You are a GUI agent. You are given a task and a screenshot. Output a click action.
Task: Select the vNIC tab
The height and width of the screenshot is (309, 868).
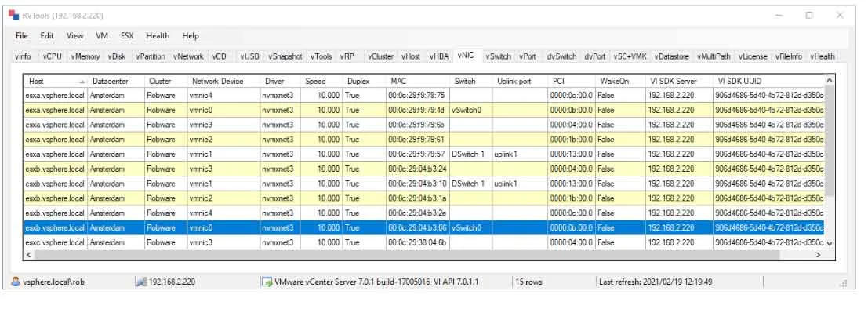(x=466, y=56)
